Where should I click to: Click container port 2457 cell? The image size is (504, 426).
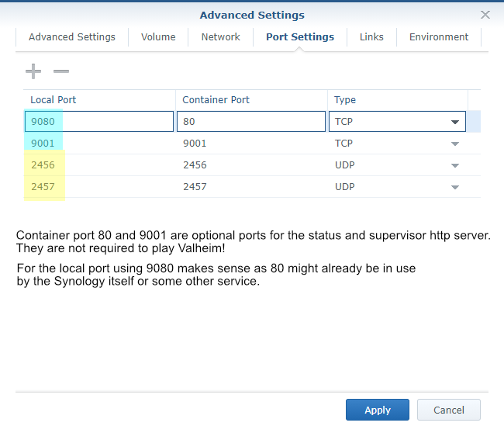pyautogui.click(x=251, y=186)
